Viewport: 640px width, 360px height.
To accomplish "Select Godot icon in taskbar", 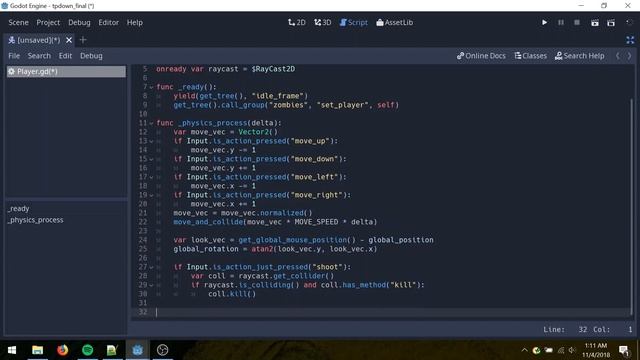I will click(138, 350).
